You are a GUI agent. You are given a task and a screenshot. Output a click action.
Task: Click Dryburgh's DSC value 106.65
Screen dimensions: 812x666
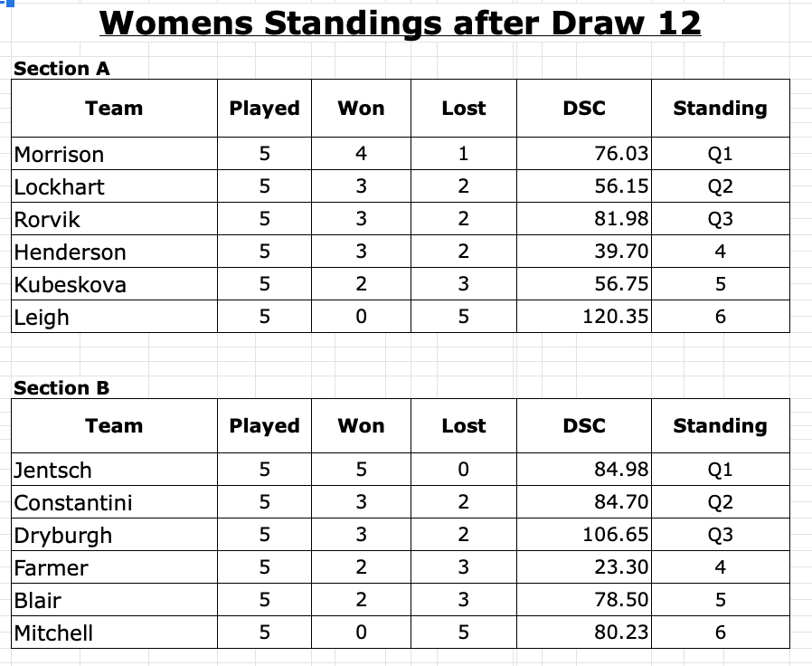pyautogui.click(x=616, y=536)
